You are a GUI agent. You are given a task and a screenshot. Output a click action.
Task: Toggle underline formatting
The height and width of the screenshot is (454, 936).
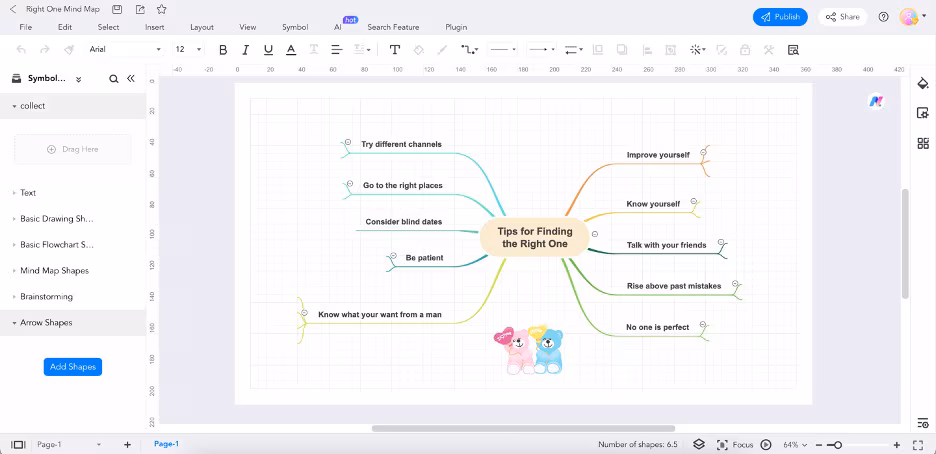click(x=268, y=50)
